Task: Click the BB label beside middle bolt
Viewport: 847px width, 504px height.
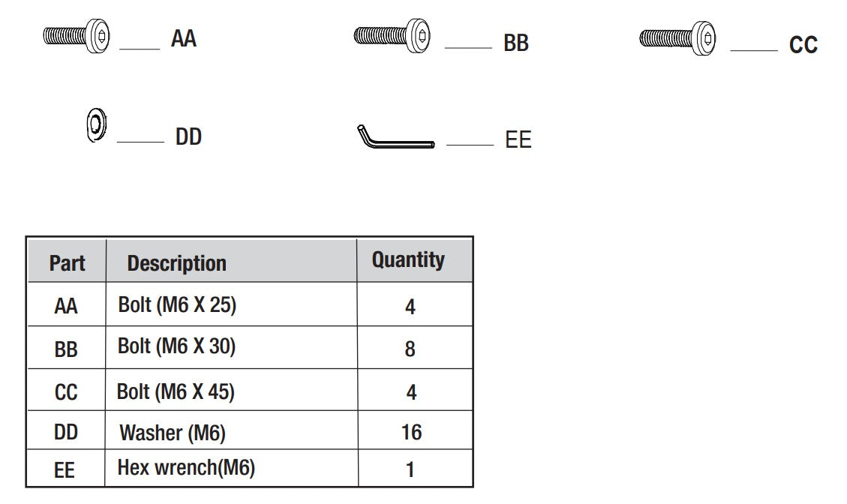Action: pyautogui.click(x=515, y=43)
